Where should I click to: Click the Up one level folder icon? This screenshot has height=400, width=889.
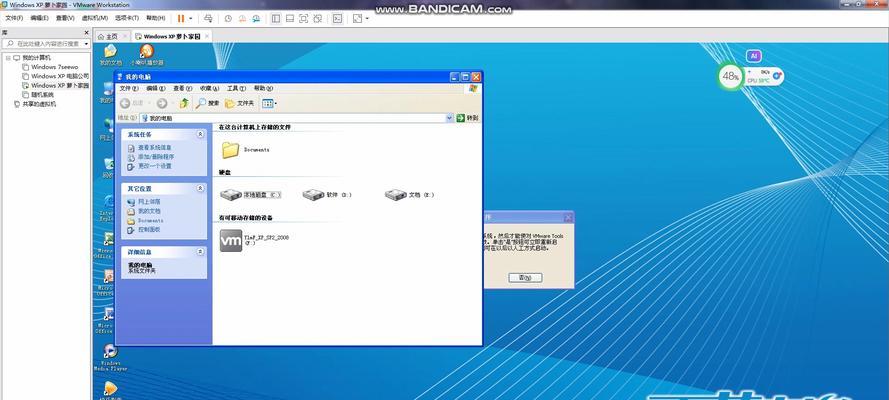(x=184, y=103)
